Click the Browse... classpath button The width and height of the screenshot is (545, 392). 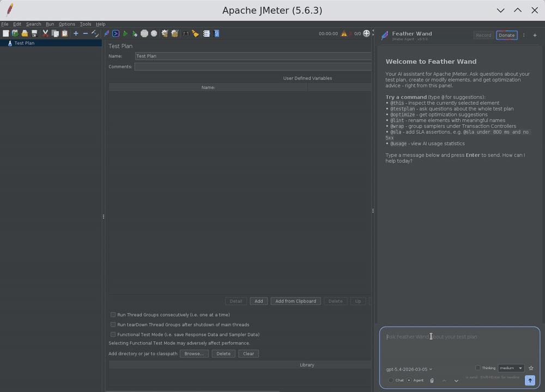pos(194,353)
